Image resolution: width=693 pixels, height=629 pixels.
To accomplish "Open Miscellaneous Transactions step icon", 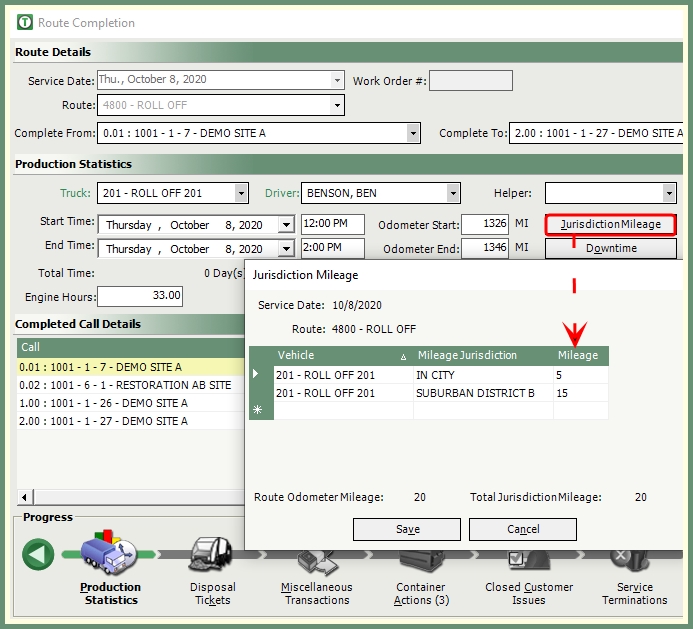I will [x=316, y=562].
